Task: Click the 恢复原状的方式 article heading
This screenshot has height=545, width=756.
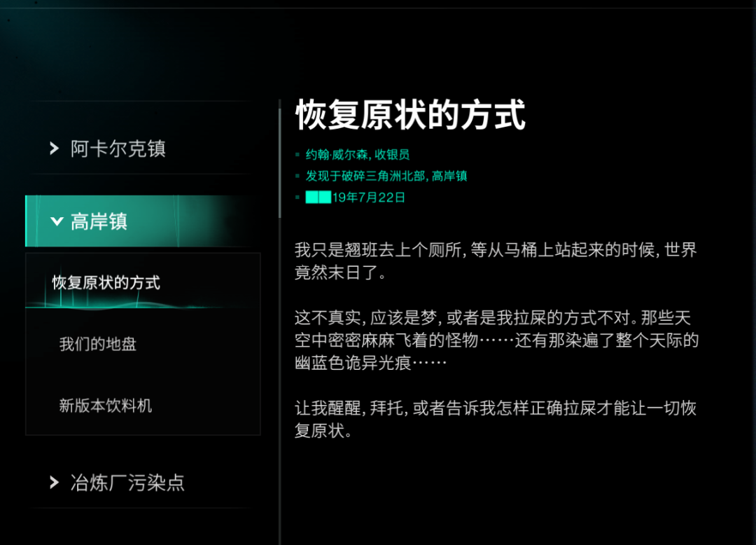Action: (x=410, y=115)
